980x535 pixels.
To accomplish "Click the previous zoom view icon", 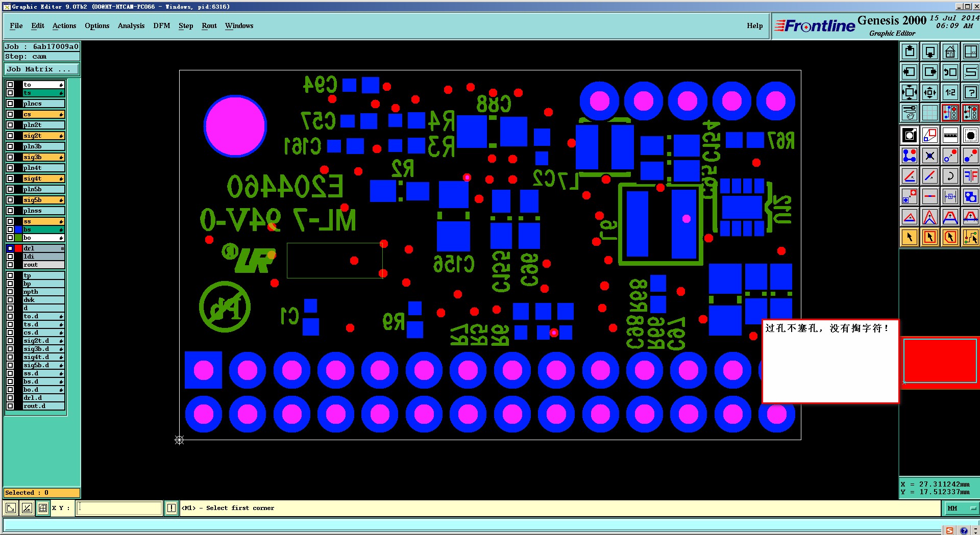I will pos(950,72).
